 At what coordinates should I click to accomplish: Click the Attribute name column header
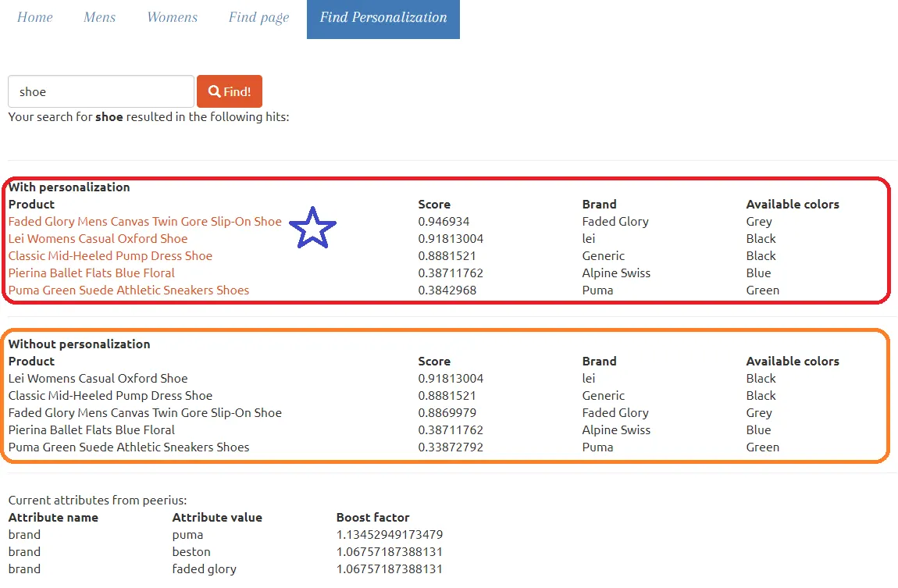53,518
